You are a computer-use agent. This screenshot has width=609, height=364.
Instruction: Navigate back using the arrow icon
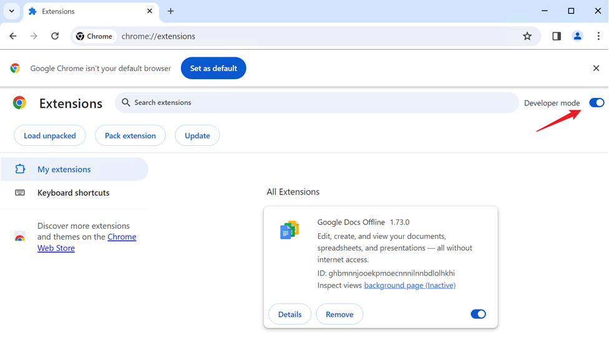tap(12, 36)
